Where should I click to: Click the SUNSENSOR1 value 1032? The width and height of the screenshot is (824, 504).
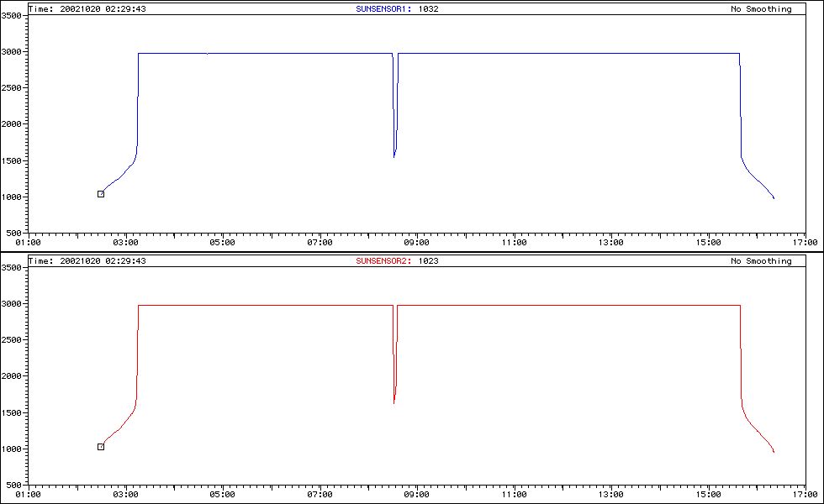[428, 9]
